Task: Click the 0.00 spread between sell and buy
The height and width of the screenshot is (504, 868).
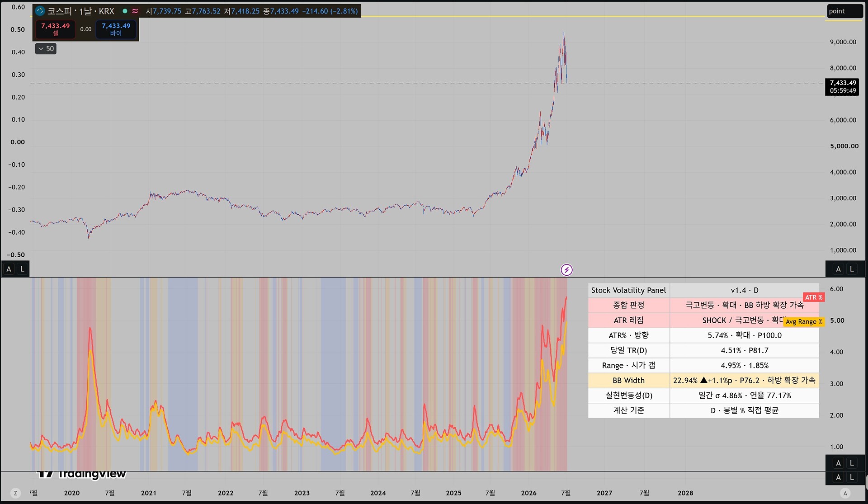Action: click(86, 29)
